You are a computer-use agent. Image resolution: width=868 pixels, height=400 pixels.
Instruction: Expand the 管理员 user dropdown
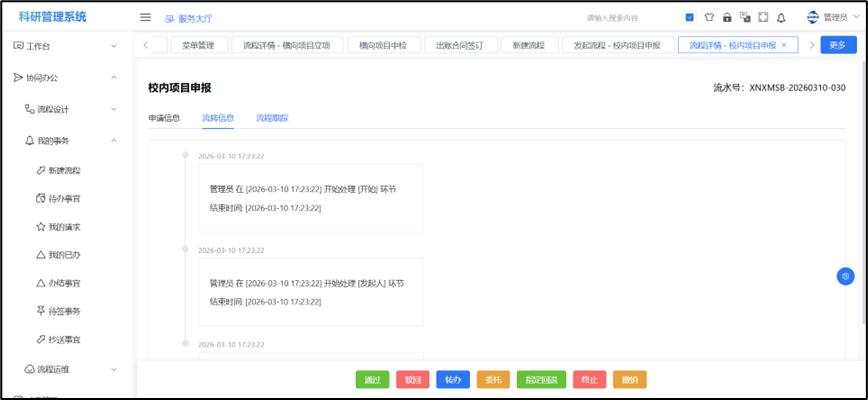tap(828, 17)
